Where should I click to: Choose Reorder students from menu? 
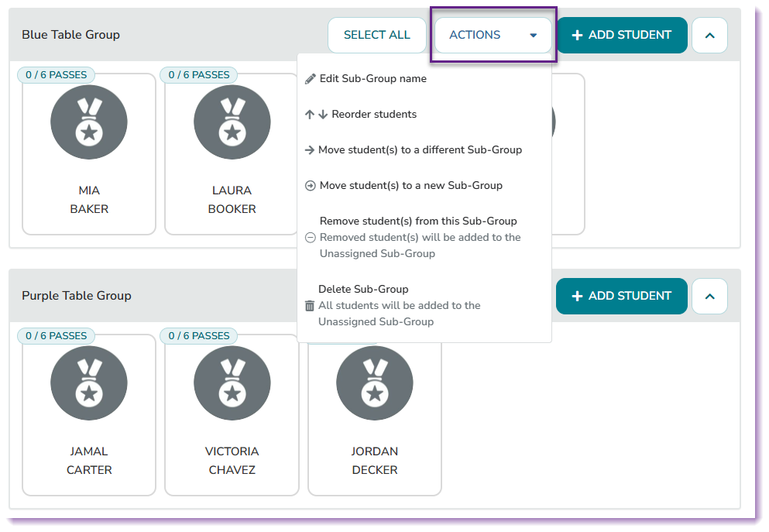click(x=374, y=115)
